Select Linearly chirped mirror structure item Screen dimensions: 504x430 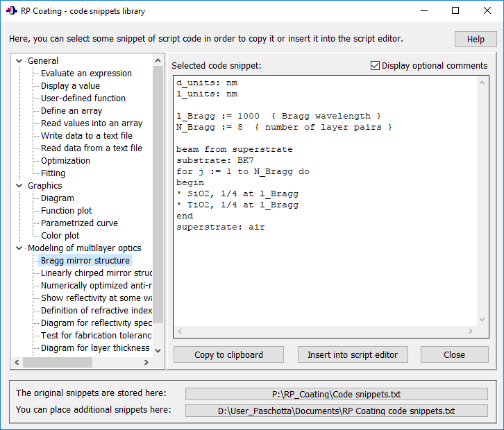point(96,273)
